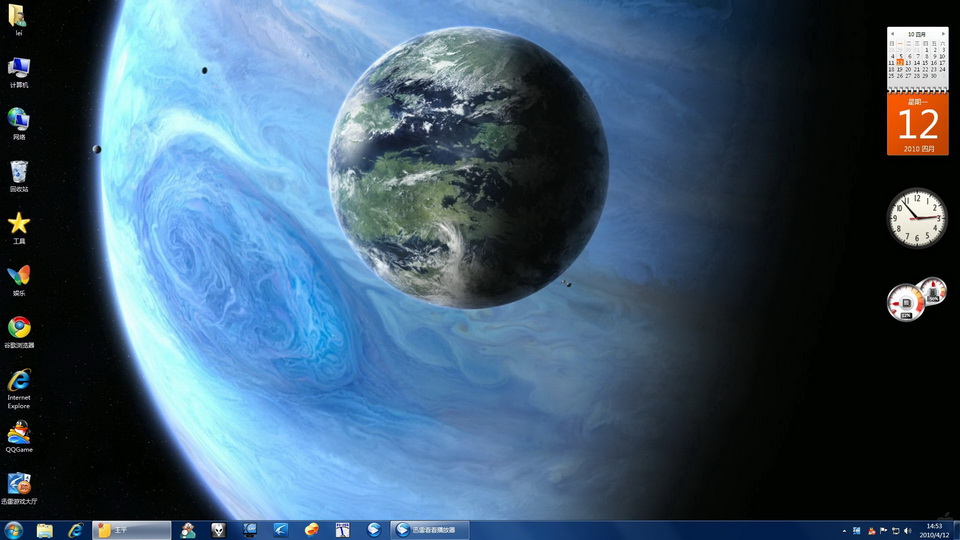
Task: Click the calendar month title 四月
Action: coord(917,34)
